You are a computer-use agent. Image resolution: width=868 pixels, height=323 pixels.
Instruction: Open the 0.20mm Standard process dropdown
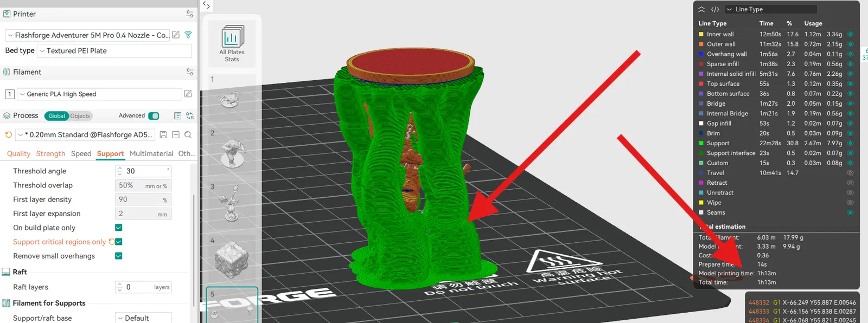[x=85, y=134]
